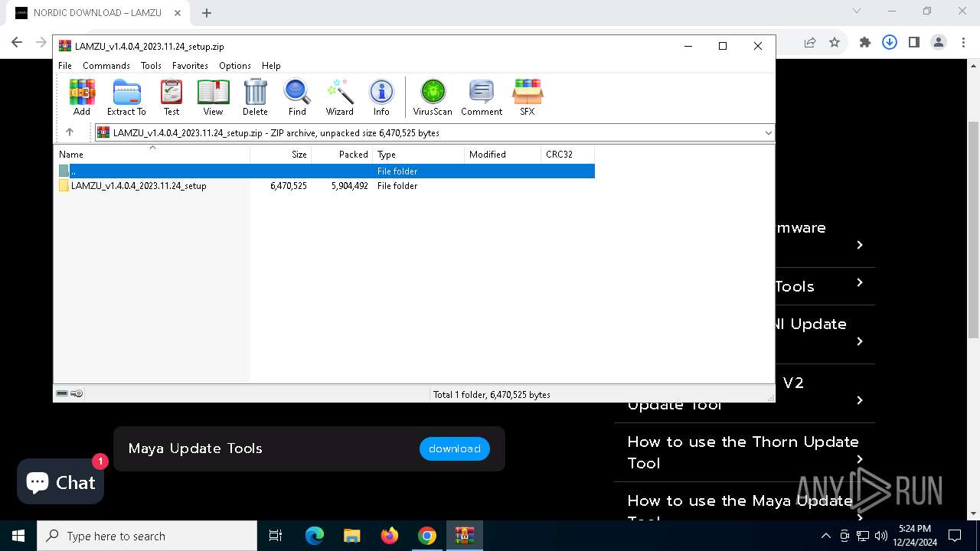Open the Help menu
This screenshot has width=980, height=551.
point(271,66)
